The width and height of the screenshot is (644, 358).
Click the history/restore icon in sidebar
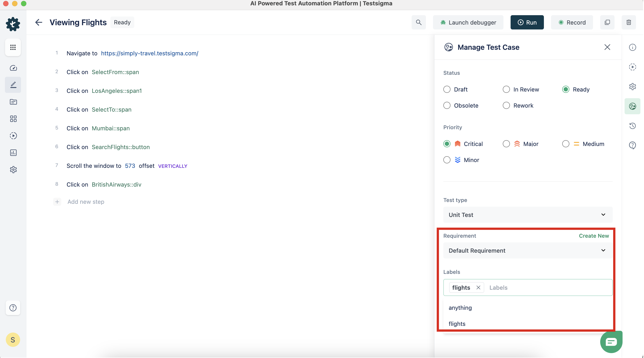pyautogui.click(x=633, y=126)
